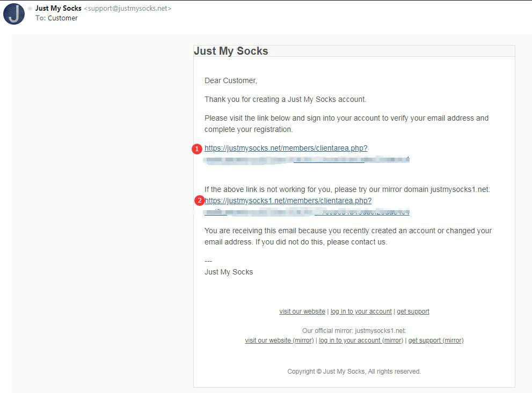Click the 'get support (mirror)' link
This screenshot has width=532, height=393.
pos(436,340)
